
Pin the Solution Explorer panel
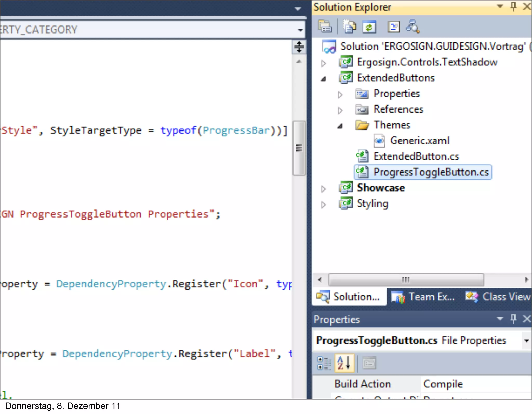click(513, 6)
